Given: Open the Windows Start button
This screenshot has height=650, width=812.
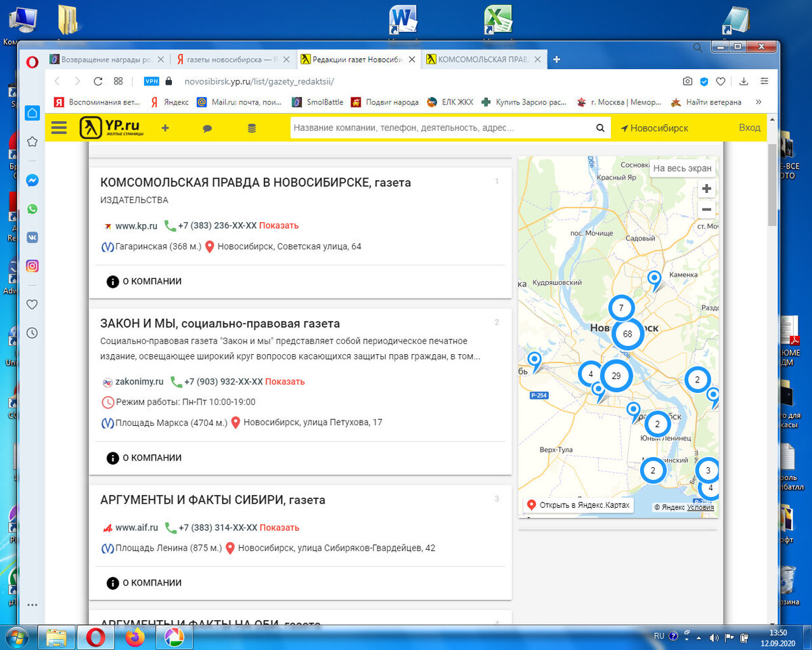Looking at the screenshot, I should [16, 637].
